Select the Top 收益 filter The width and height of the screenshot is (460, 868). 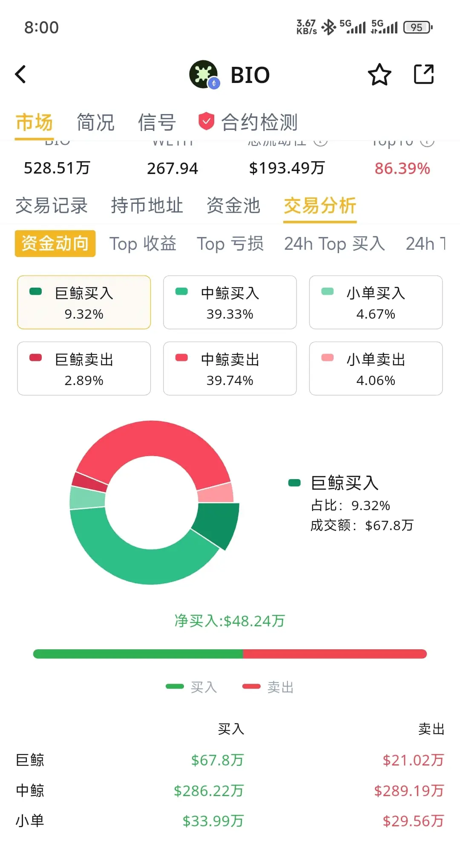[x=143, y=244]
